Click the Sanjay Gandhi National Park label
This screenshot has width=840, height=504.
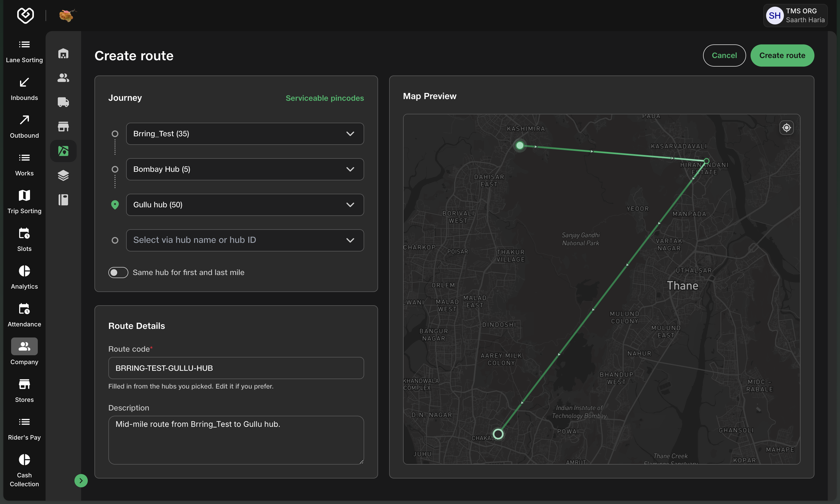point(581,239)
